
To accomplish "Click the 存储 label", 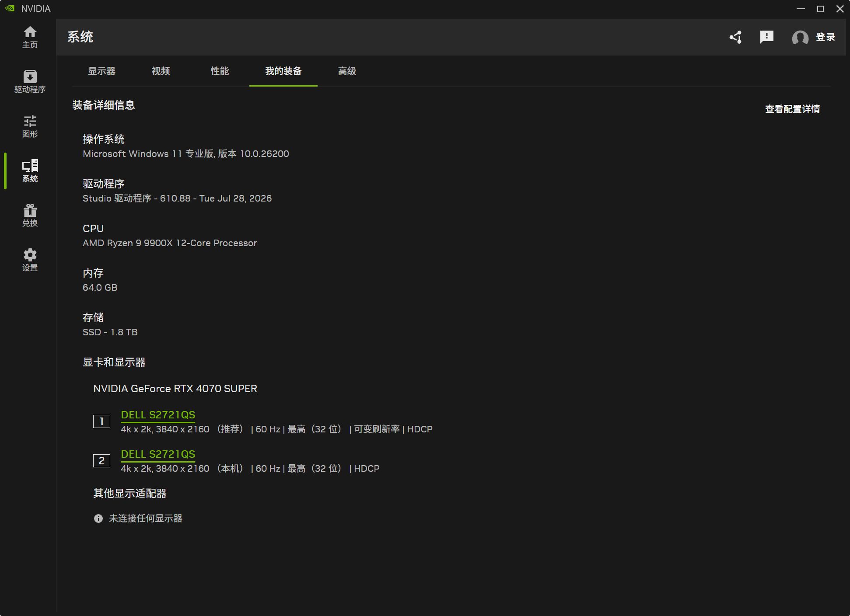I will click(93, 318).
